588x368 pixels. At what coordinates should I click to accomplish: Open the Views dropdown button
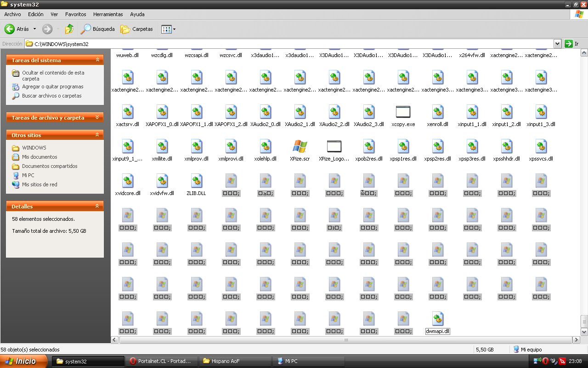(168, 29)
